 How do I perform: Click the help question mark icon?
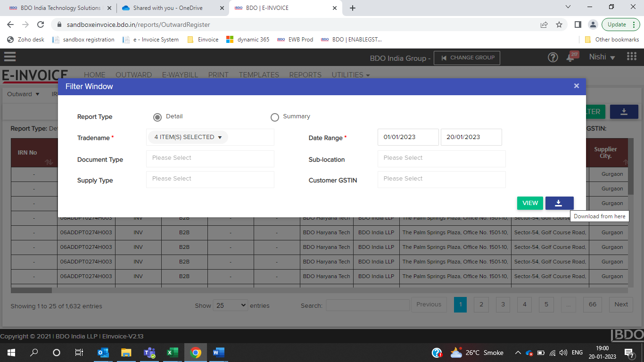[553, 58]
